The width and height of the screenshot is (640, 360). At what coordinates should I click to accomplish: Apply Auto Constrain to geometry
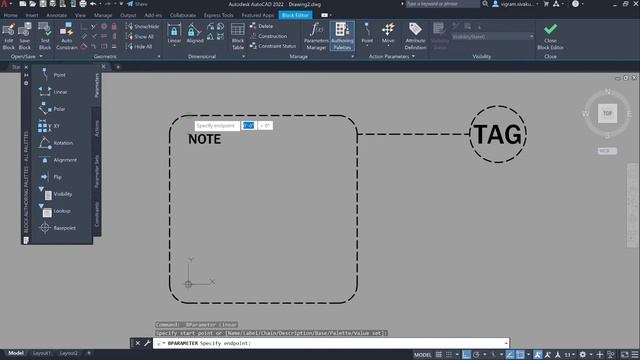67,36
